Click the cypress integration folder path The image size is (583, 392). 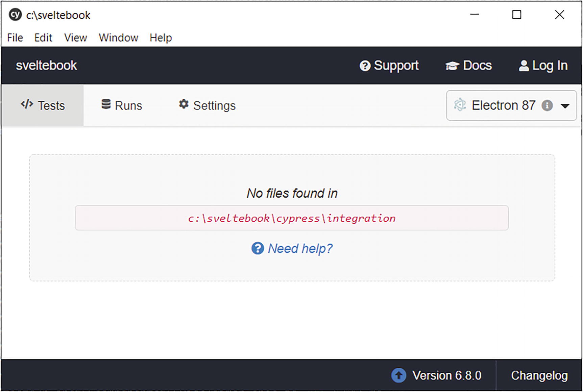[292, 218]
